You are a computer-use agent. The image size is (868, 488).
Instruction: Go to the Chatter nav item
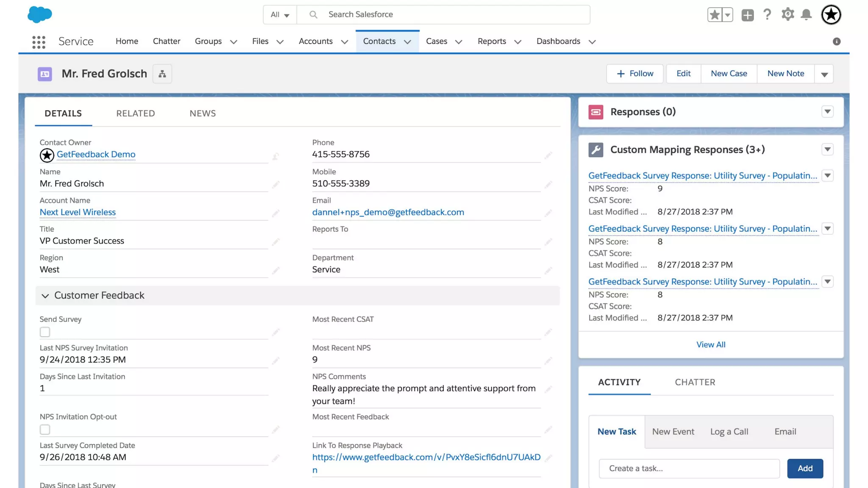coord(167,42)
